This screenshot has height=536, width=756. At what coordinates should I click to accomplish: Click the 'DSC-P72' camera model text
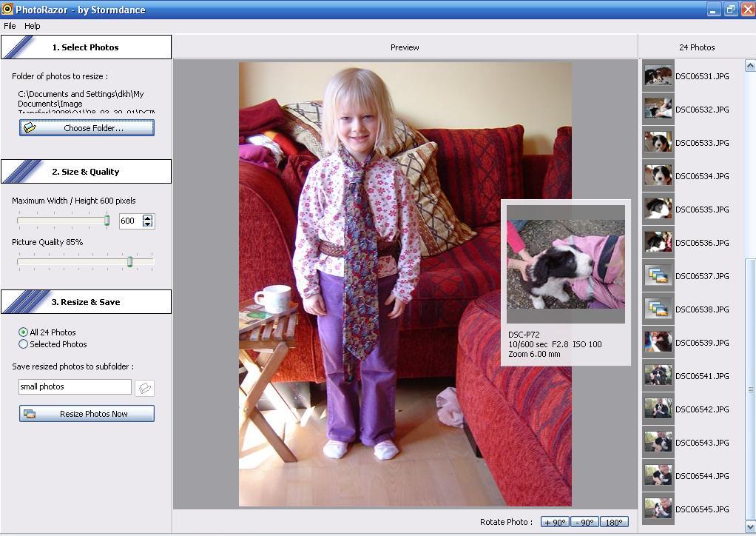click(524, 335)
